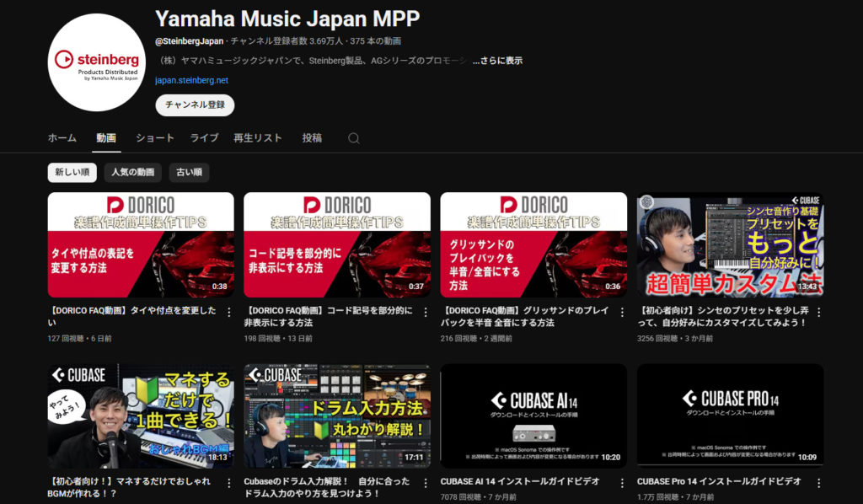Expand channel description with さらに表示
863x504 pixels.
[497, 61]
